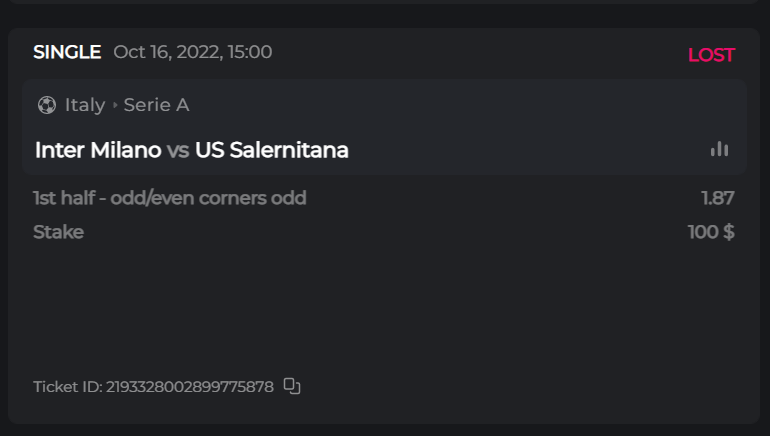Click the 100 $ stake amount

pos(711,232)
